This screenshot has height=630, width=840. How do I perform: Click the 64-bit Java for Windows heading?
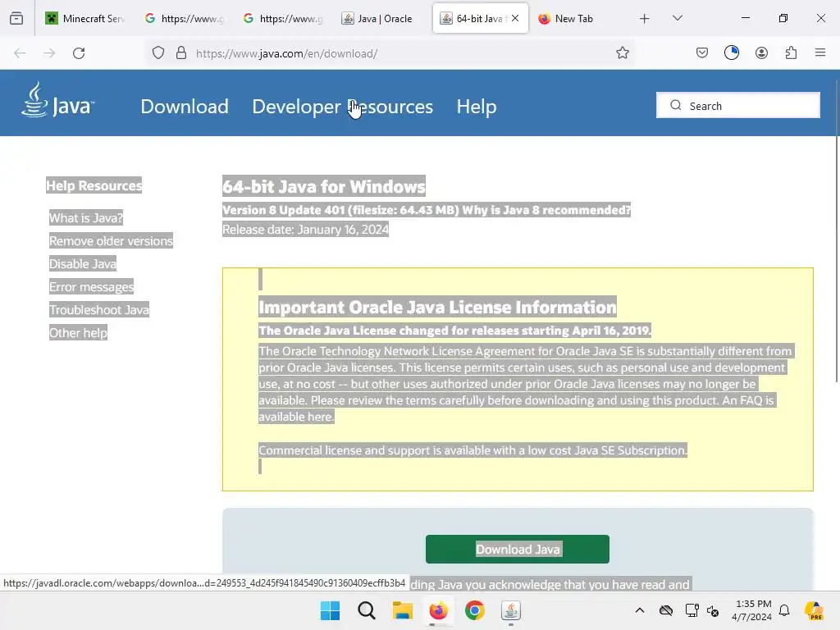click(x=323, y=186)
